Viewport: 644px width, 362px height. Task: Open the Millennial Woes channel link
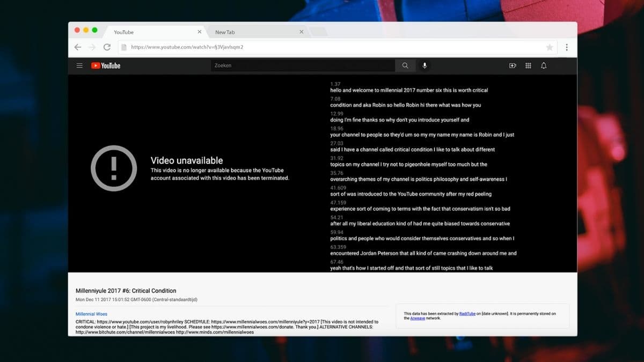tap(91, 314)
